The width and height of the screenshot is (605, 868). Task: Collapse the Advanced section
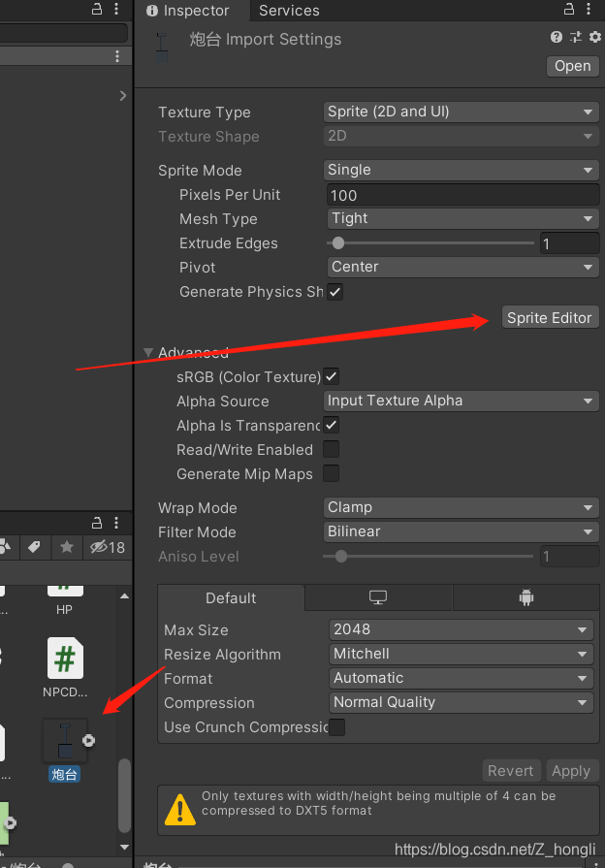(148, 352)
